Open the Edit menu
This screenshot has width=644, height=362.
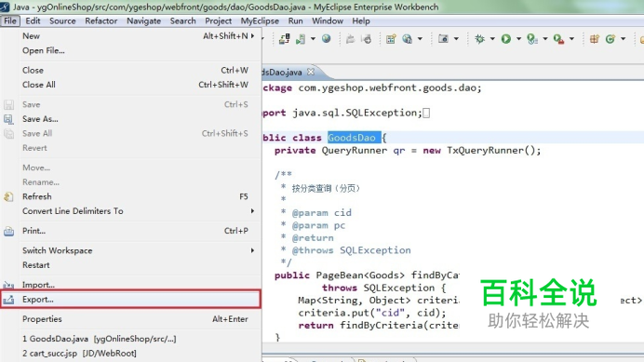[33, 21]
